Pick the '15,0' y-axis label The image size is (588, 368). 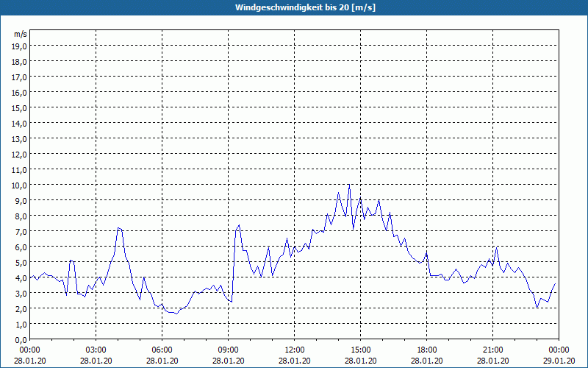[20, 107]
